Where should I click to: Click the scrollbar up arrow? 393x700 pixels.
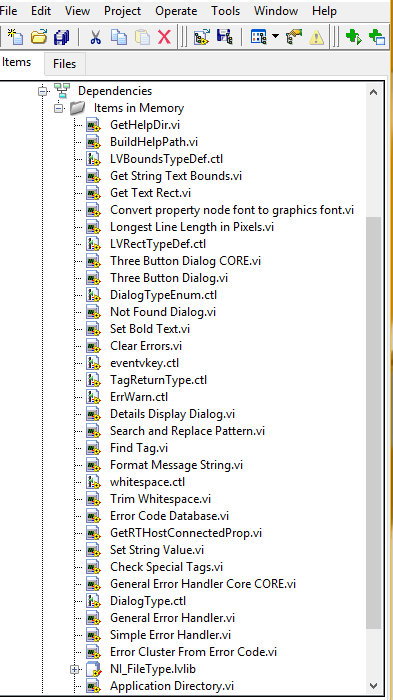pyautogui.click(x=373, y=92)
